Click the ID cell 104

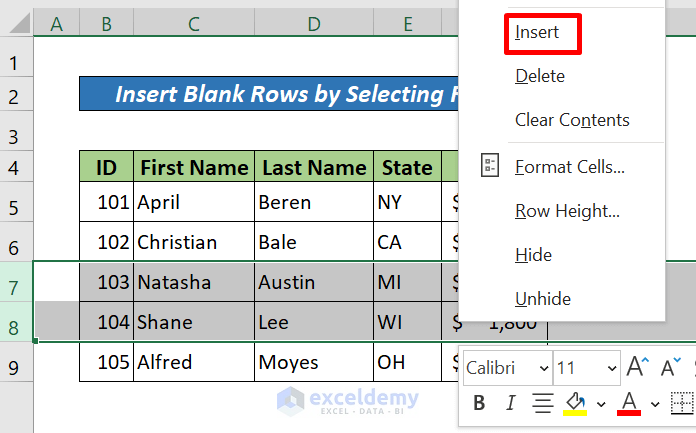click(x=107, y=322)
